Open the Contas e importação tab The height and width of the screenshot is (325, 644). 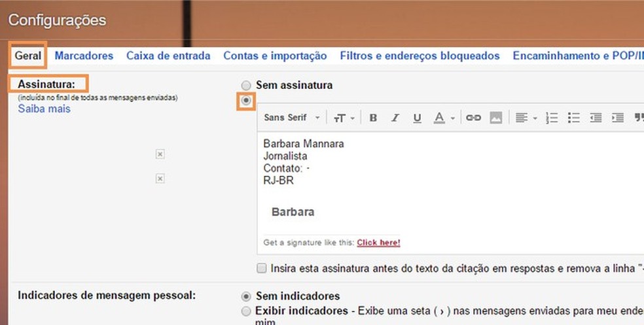tap(275, 56)
